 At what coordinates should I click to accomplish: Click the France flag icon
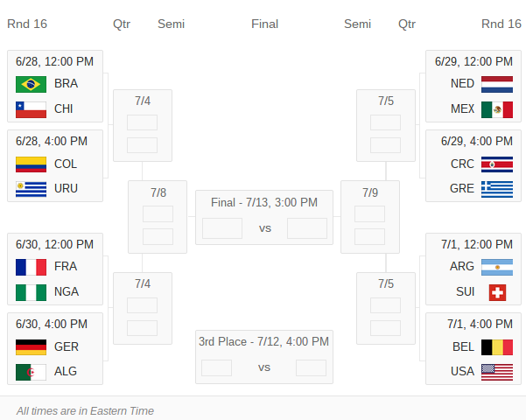click(31, 267)
